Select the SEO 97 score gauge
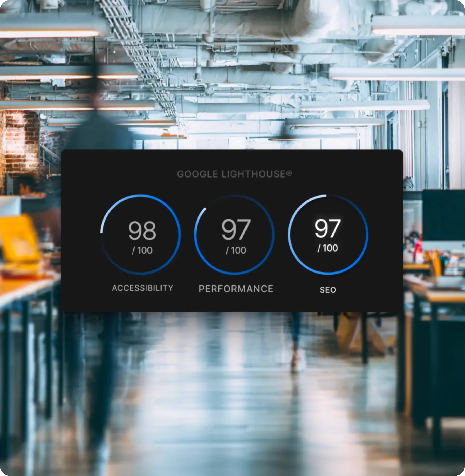This screenshot has height=476, width=465. [x=328, y=235]
